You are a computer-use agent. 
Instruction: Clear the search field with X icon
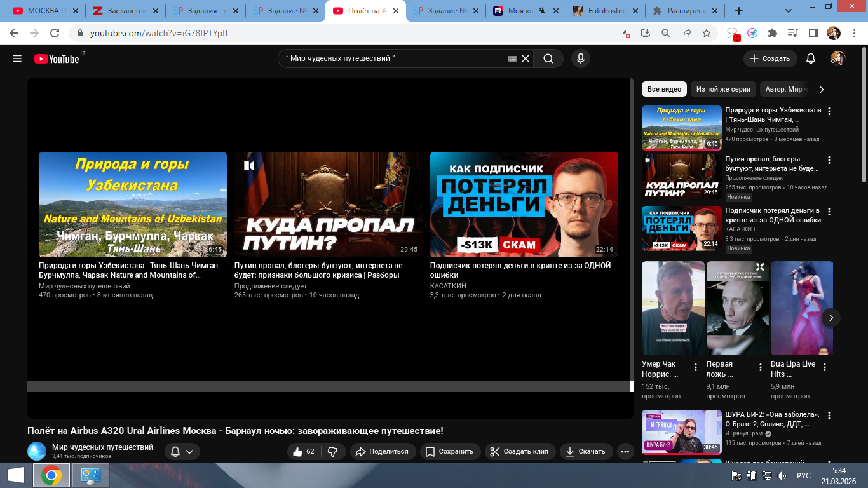526,58
